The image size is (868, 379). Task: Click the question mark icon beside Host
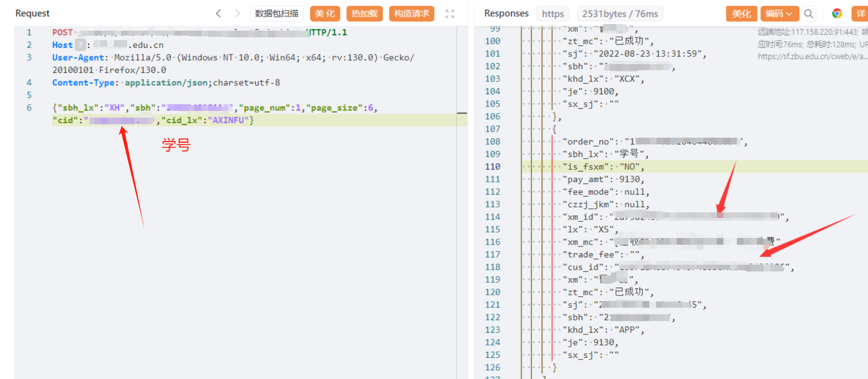pos(81,45)
